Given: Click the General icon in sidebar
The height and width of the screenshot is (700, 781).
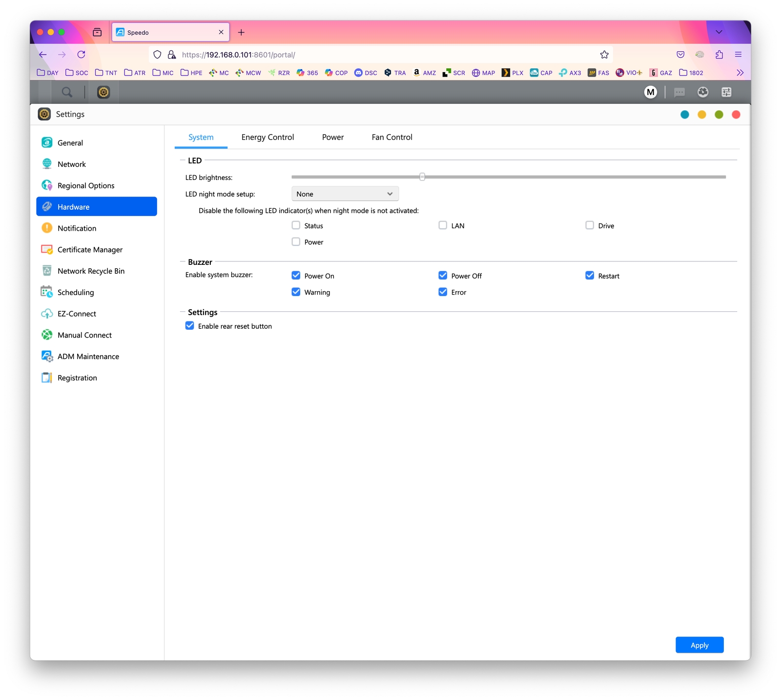Looking at the screenshot, I should pos(47,142).
